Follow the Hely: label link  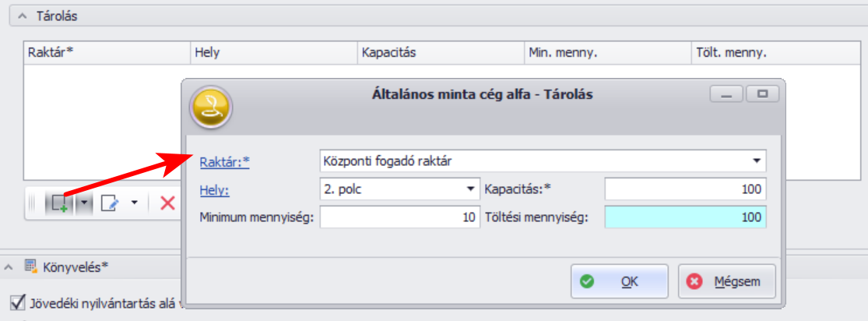(x=215, y=190)
